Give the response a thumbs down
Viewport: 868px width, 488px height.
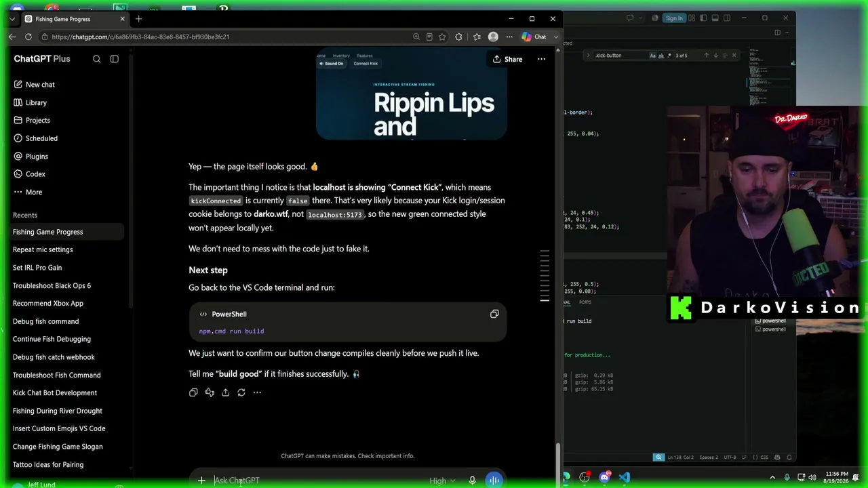click(x=210, y=392)
